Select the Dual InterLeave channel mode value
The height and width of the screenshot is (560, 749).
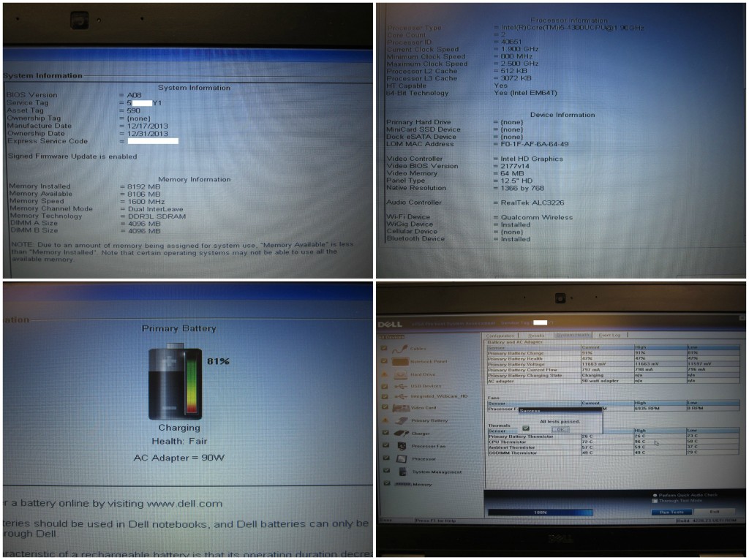pyautogui.click(x=155, y=209)
